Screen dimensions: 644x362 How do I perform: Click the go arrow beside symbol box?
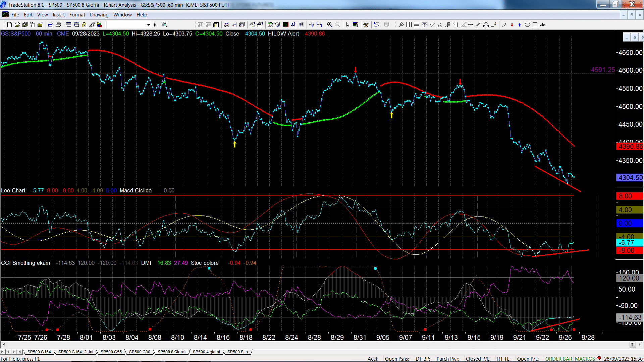click(155, 25)
